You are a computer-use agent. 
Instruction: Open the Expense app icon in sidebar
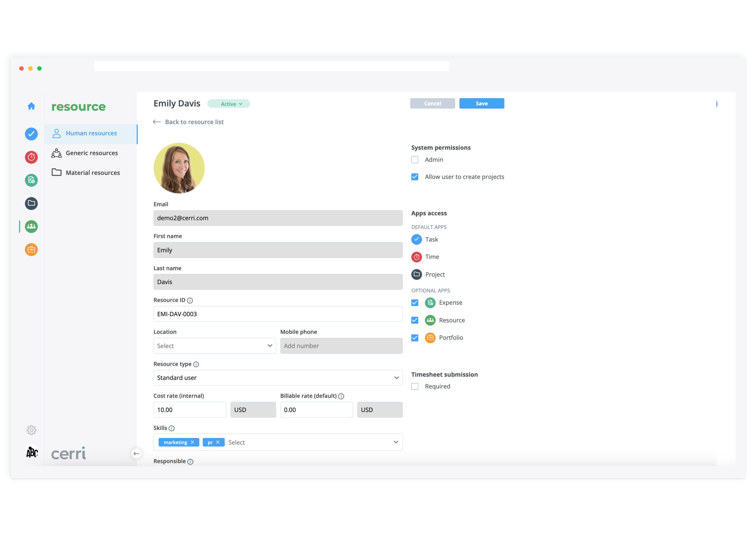tap(31, 180)
